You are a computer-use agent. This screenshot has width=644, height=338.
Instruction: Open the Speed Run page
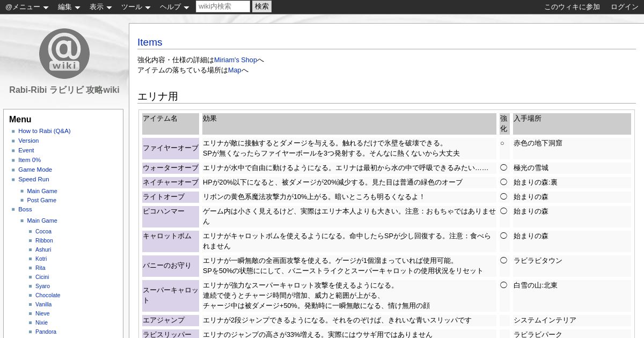click(x=33, y=179)
